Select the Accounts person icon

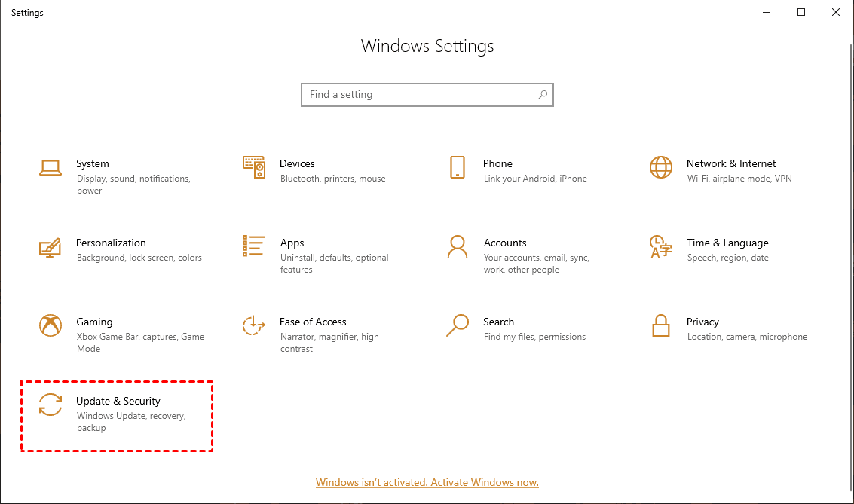(x=458, y=246)
